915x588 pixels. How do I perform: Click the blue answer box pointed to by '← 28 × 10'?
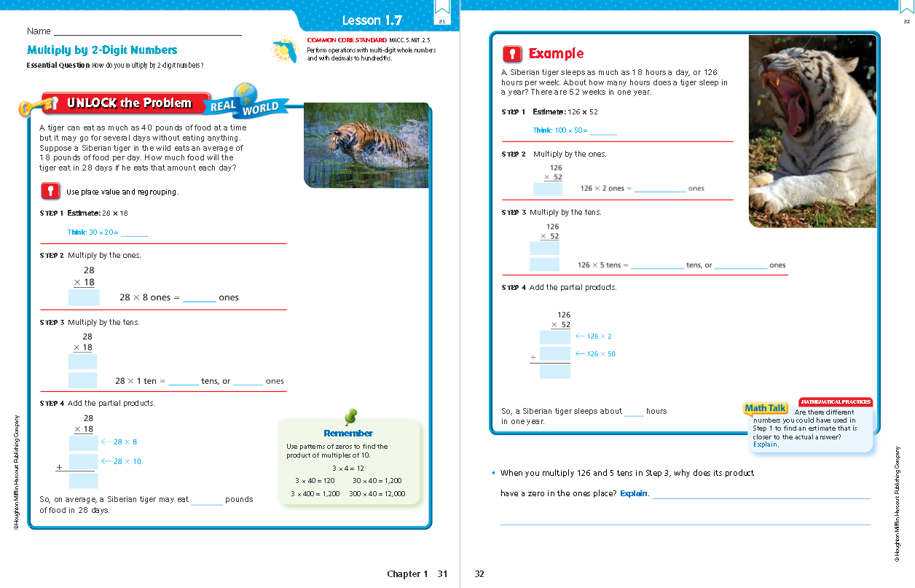click(x=83, y=462)
